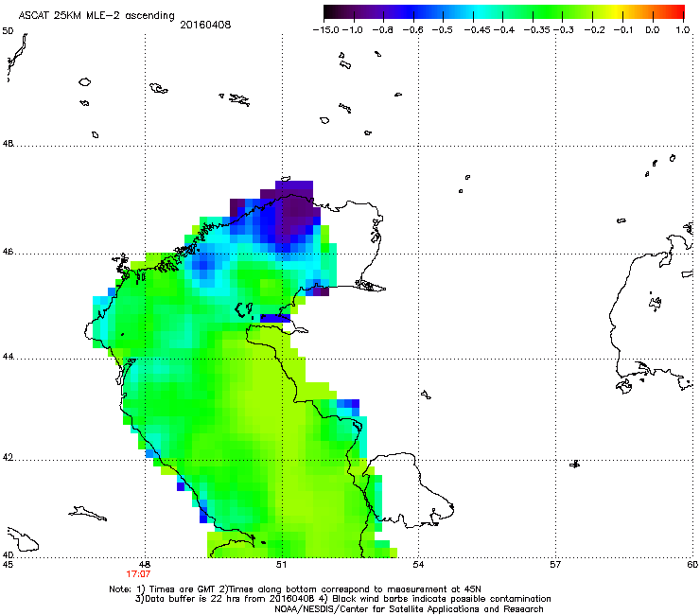
Task: Click the dark purple end of the color scale bar
Action: [x=333, y=12]
